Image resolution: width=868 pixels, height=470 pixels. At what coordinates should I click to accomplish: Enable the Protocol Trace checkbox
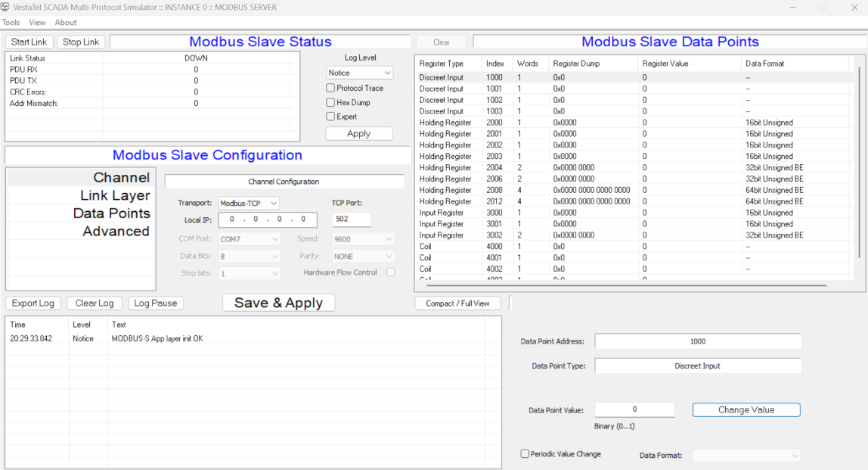click(330, 88)
